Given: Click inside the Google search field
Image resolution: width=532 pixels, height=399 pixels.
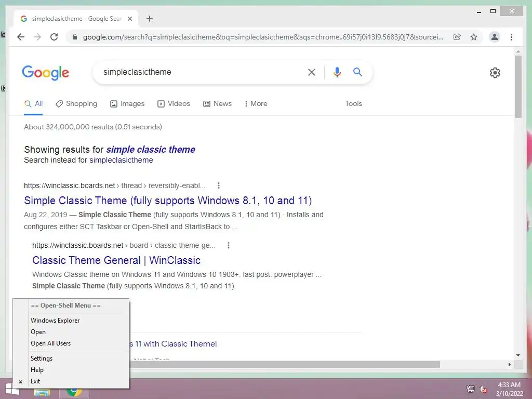Looking at the screenshot, I should [200, 72].
